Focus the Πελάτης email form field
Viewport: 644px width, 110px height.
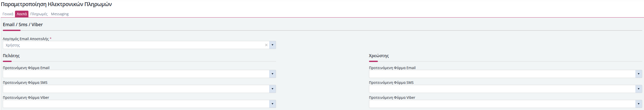(136, 74)
